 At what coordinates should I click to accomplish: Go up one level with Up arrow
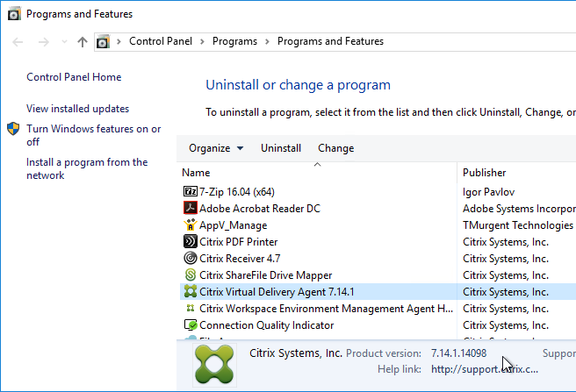pyautogui.click(x=83, y=42)
